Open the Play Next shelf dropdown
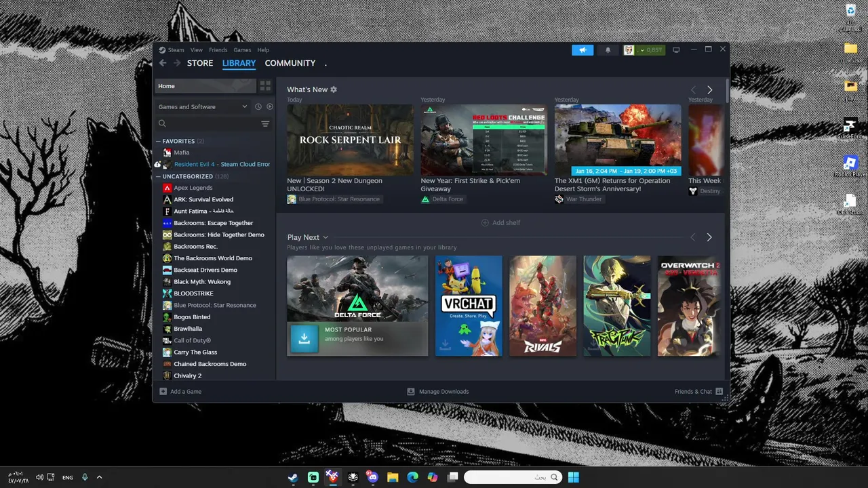Image resolution: width=868 pixels, height=488 pixels. (325, 237)
